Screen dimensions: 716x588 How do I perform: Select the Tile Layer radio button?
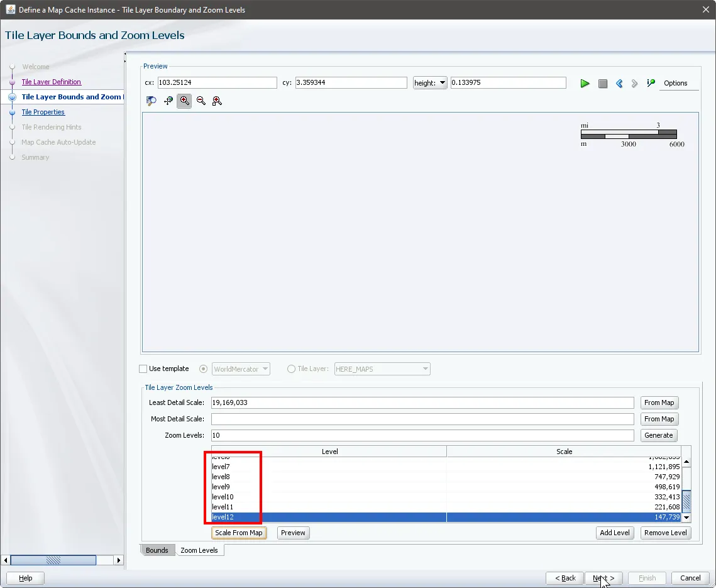point(291,369)
